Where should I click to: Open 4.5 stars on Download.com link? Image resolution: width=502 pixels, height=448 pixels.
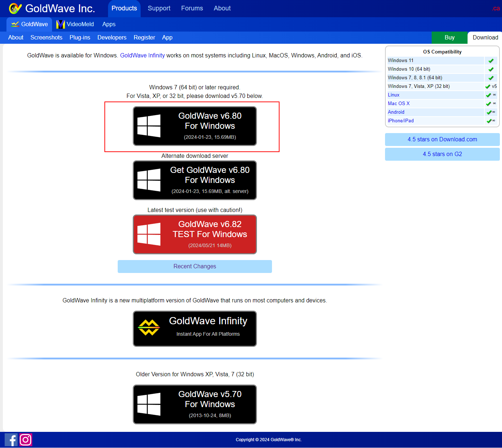(442, 140)
